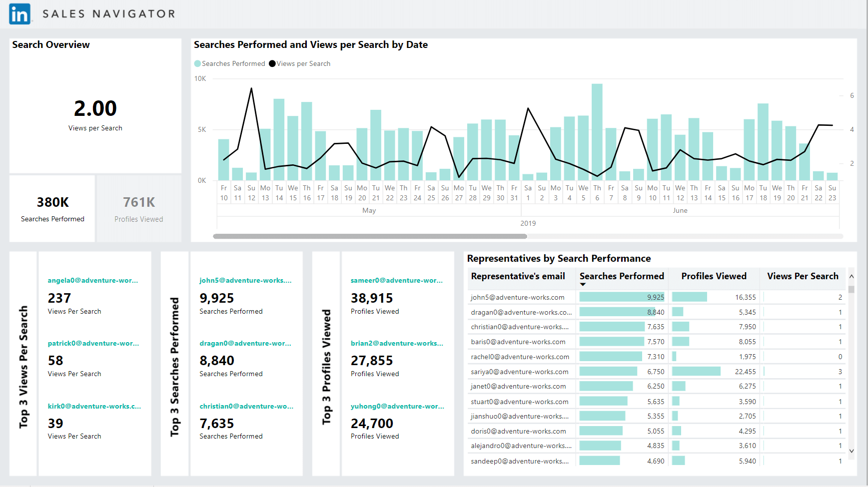Select the 2.00 Views per Search card
Screen dimensions: 868x487
tap(95, 106)
